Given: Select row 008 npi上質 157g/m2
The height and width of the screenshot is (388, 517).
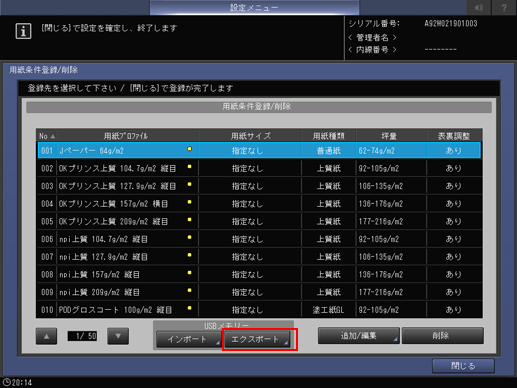Looking at the screenshot, I should [x=259, y=274].
